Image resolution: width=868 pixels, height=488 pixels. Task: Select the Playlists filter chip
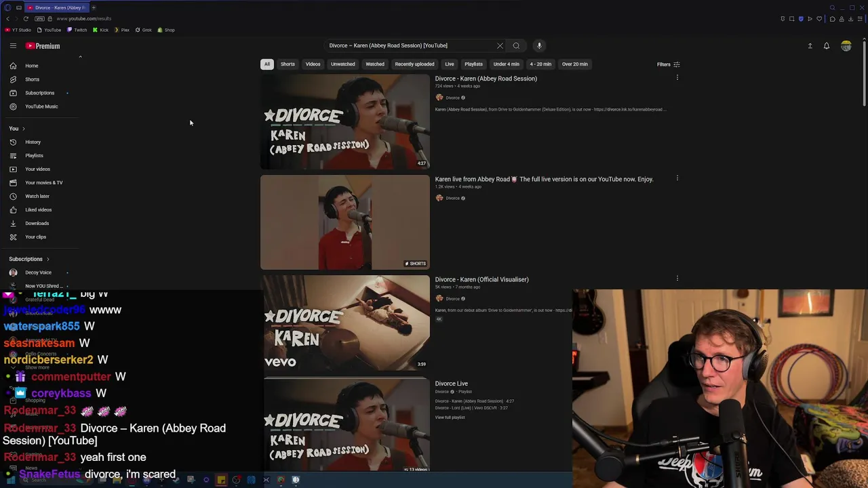[x=473, y=64]
